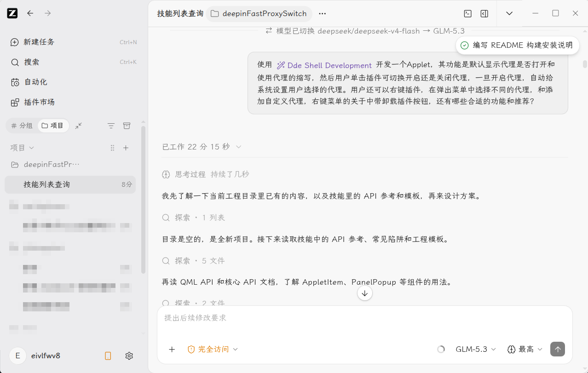Go forward with the right arrow

pos(48,13)
